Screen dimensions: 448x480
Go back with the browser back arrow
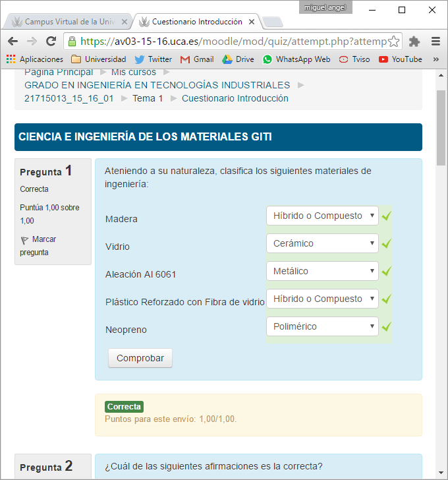click(x=13, y=41)
